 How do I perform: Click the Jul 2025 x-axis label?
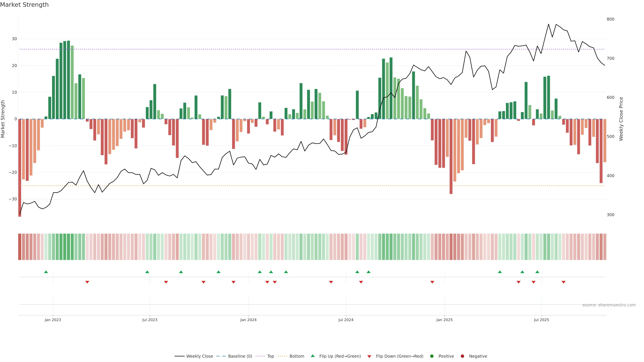541,320
